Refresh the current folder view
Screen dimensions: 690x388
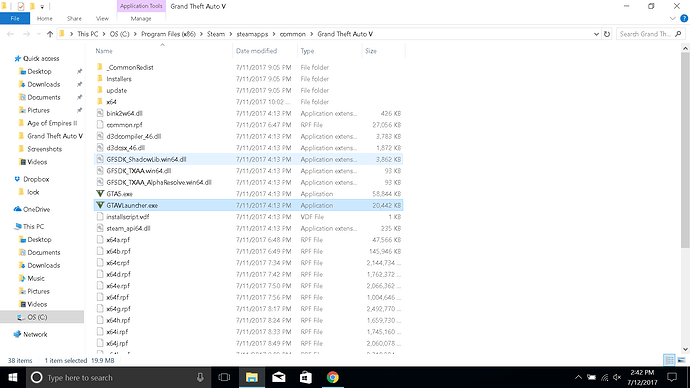[607, 34]
